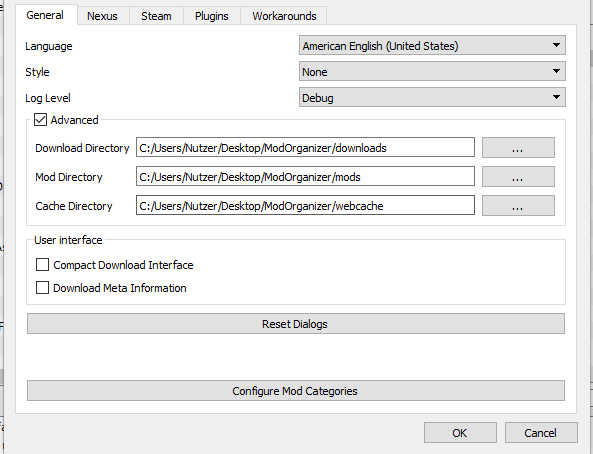Select the General tab
Image resolution: width=593 pixels, height=454 pixels.
tap(45, 15)
